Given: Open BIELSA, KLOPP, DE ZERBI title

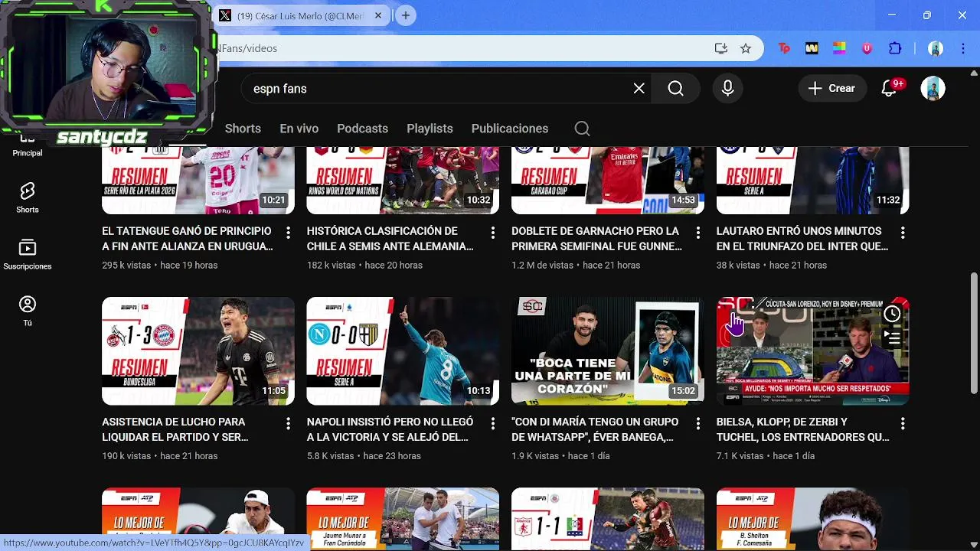Looking at the screenshot, I should [802, 429].
